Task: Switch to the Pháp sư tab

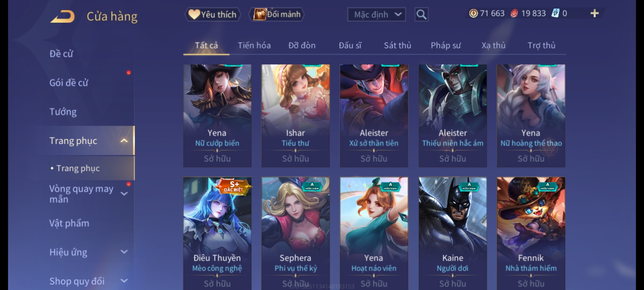Action: tap(446, 45)
